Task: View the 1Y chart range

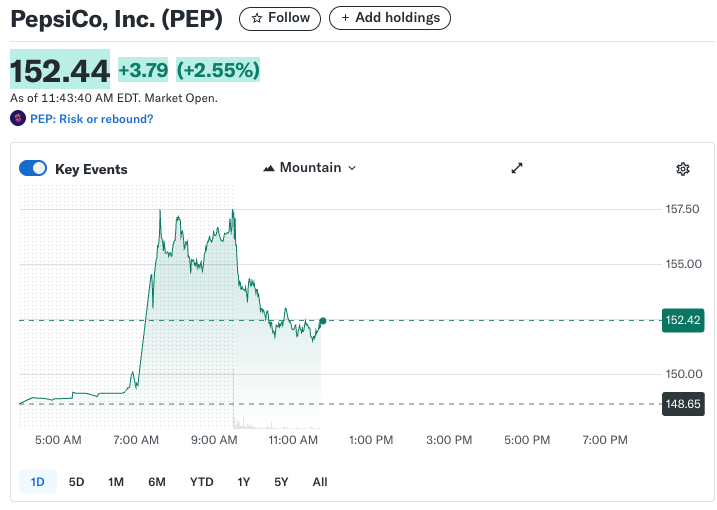Action: pyautogui.click(x=244, y=482)
